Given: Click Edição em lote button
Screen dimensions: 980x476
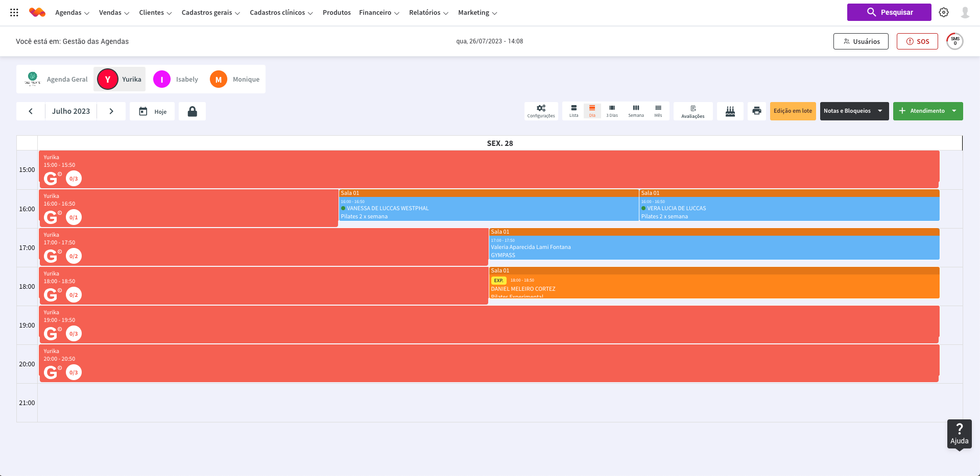Looking at the screenshot, I should point(793,111).
